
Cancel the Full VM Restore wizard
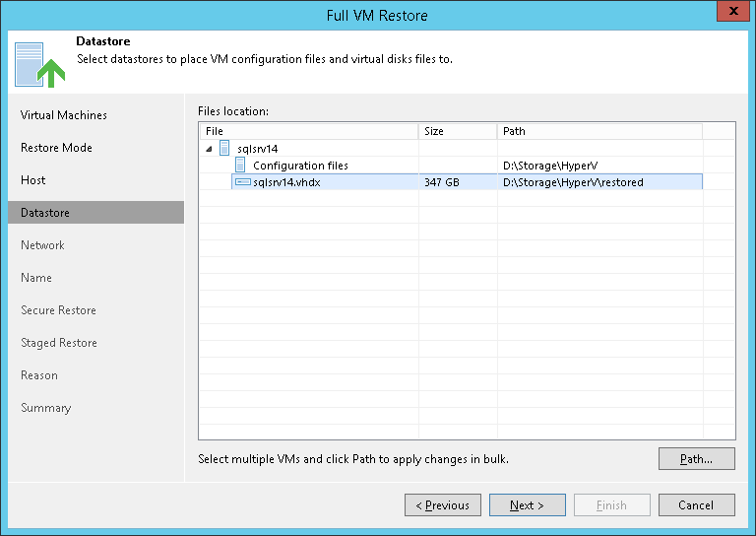click(x=697, y=505)
